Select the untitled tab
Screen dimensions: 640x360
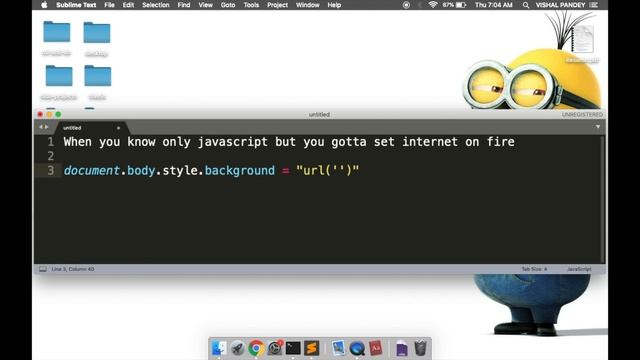[92, 128]
